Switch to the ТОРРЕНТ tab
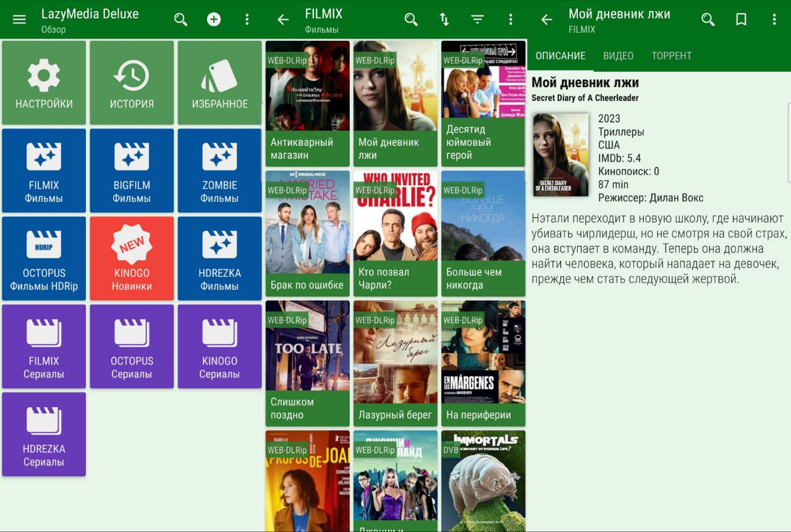This screenshot has height=532, width=791. [671, 56]
